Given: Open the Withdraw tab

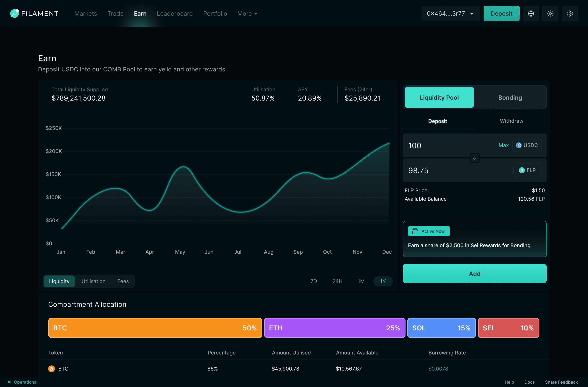Looking at the screenshot, I should click(511, 121).
